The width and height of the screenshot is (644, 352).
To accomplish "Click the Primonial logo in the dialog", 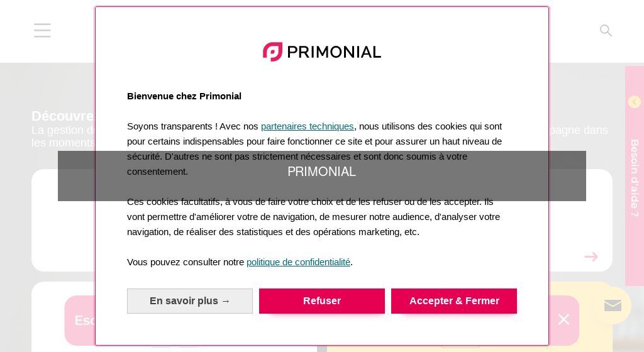I will click(x=321, y=52).
